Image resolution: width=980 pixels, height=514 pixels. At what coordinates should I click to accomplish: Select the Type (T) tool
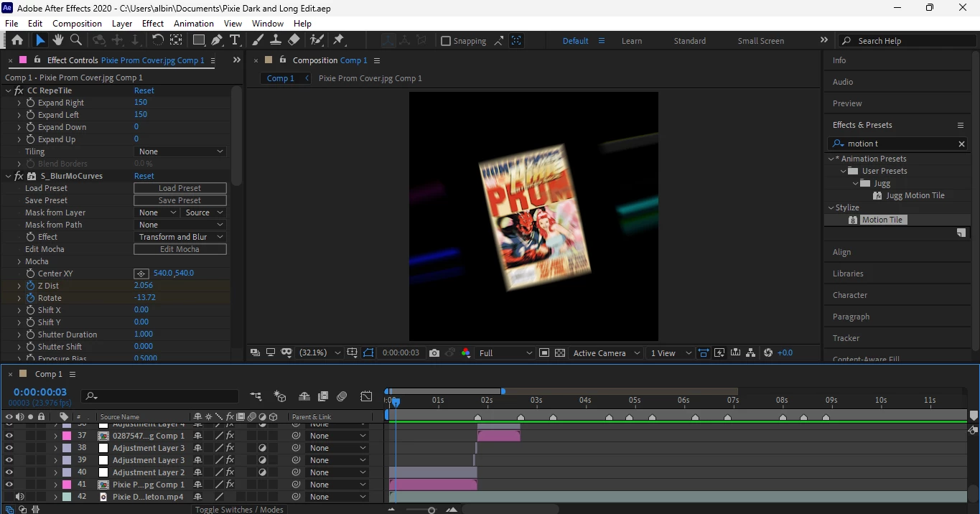pos(235,40)
